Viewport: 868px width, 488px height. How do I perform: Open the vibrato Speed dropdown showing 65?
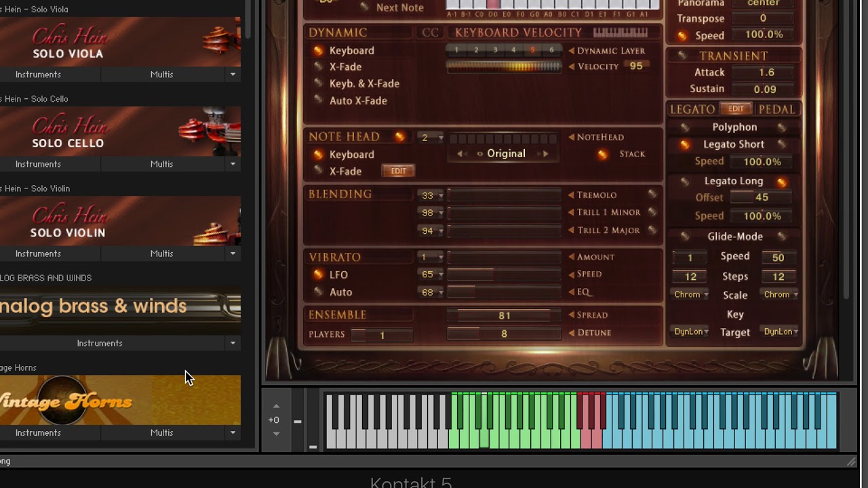(x=431, y=274)
